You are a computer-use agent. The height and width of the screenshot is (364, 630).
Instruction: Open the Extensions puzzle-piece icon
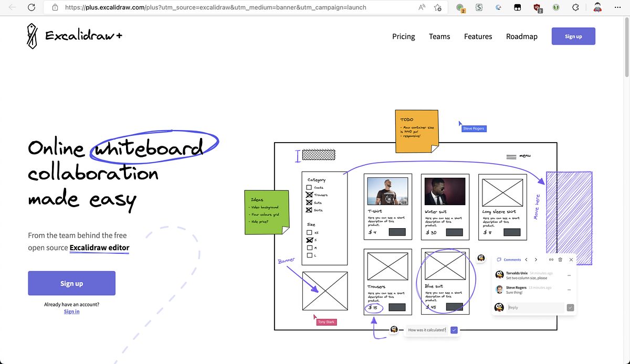pos(575,7)
